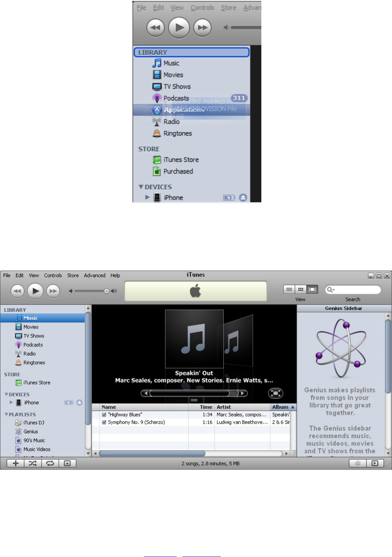Screen dimensions: 392x557
Task: Expand iPhone in the upper iTunes image
Action: tap(147, 197)
